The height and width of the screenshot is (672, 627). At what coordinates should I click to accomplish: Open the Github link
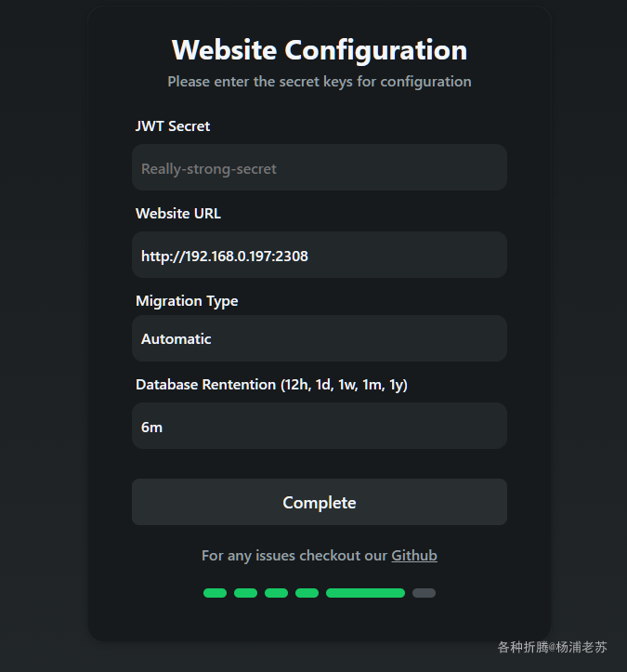point(414,556)
